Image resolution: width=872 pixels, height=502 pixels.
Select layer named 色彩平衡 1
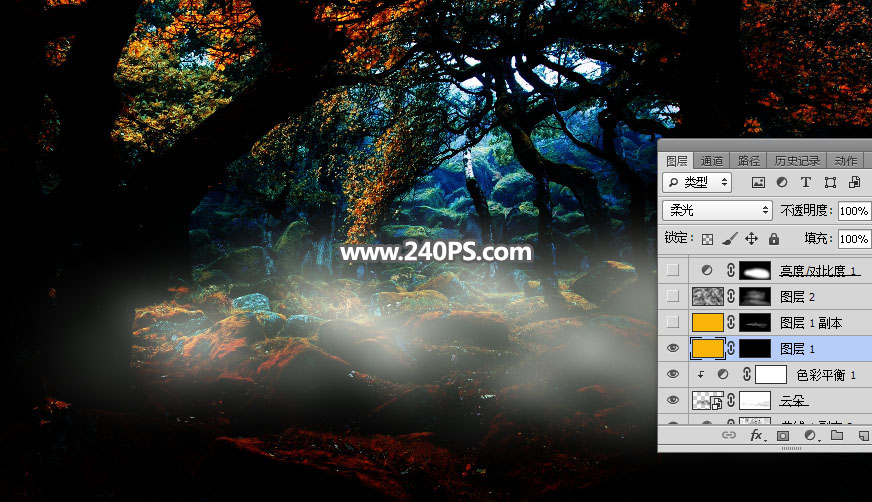826,375
